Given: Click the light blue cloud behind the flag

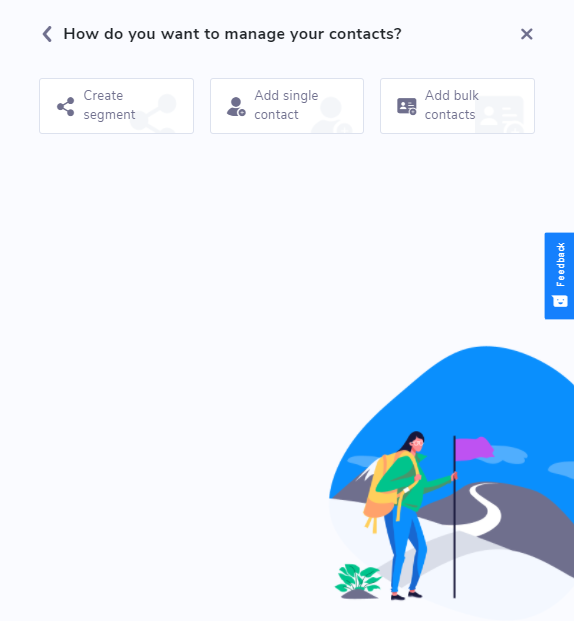Looking at the screenshot, I should 509,454.
